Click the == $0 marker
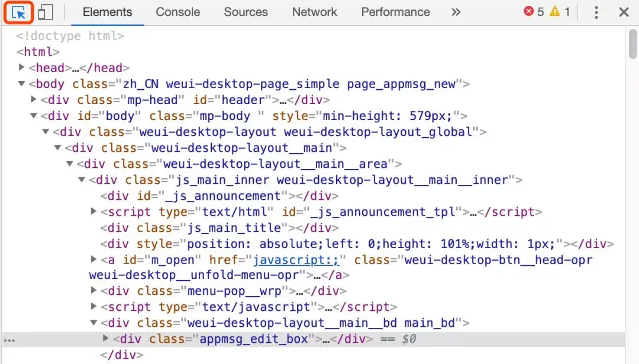Viewport: 639px width, 364px height. pos(398,339)
